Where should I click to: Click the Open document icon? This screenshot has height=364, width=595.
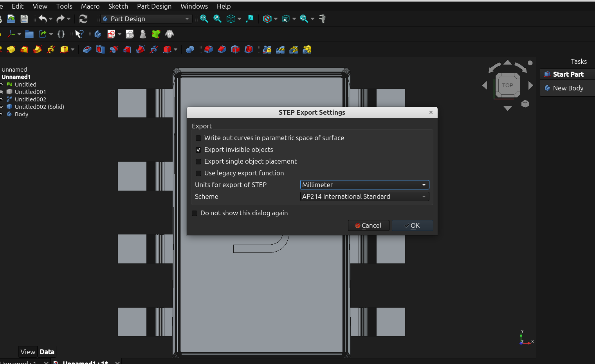click(x=11, y=19)
